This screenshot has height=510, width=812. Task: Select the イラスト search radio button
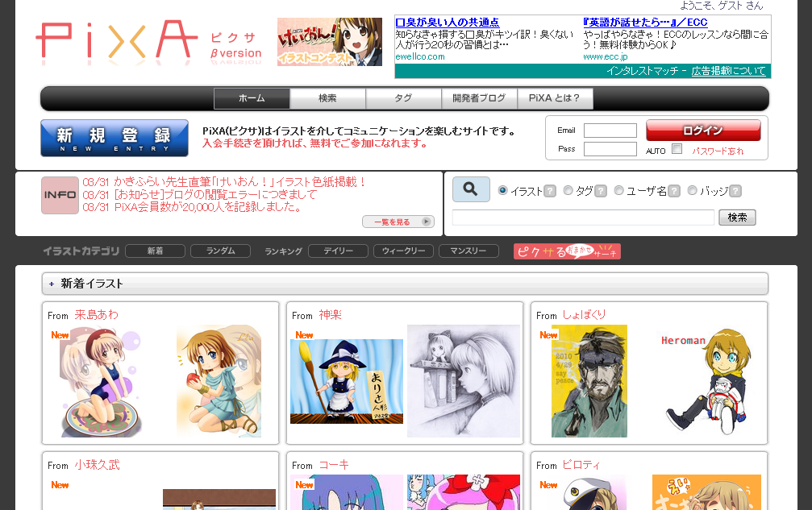point(502,190)
